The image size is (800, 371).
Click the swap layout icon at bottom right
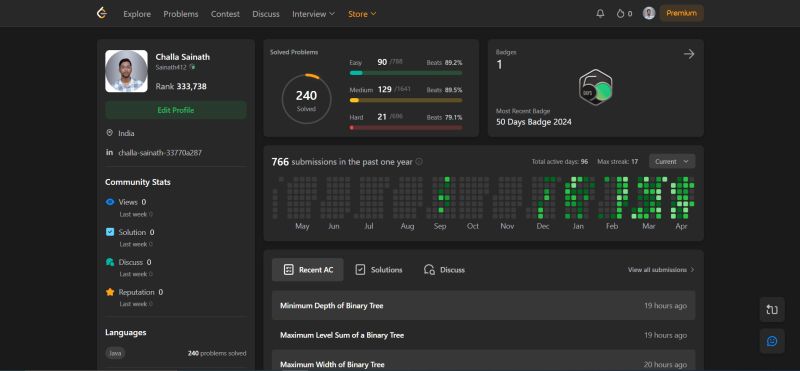pyautogui.click(x=772, y=309)
